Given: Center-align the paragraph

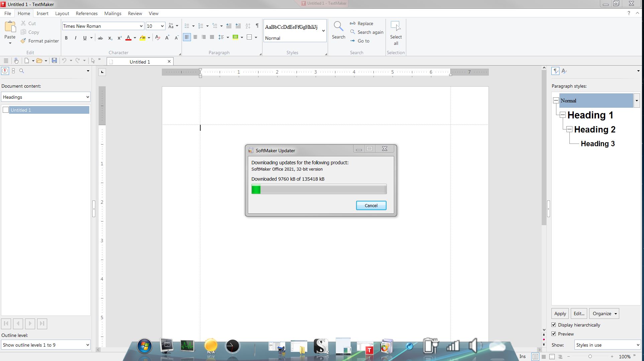Looking at the screenshot, I should point(195,37).
